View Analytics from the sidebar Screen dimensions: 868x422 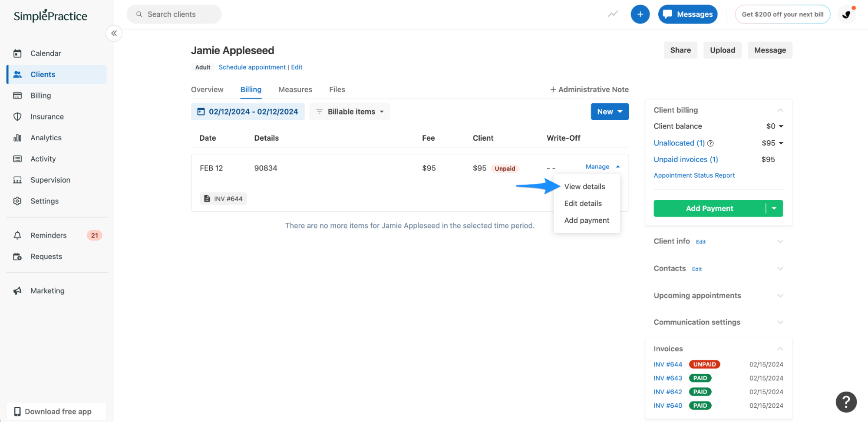pos(46,138)
